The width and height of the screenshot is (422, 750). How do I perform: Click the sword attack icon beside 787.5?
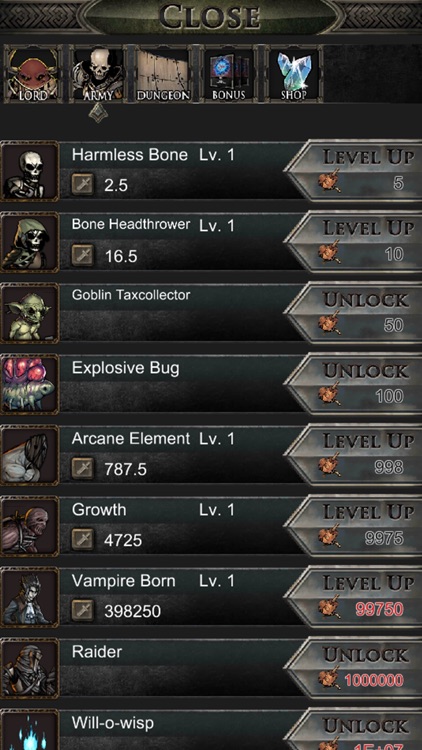(83, 469)
